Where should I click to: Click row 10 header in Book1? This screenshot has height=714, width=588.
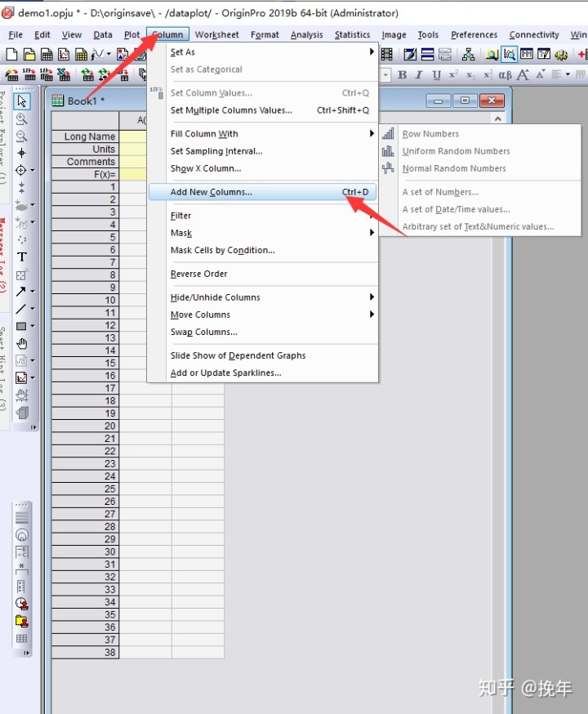[85, 300]
